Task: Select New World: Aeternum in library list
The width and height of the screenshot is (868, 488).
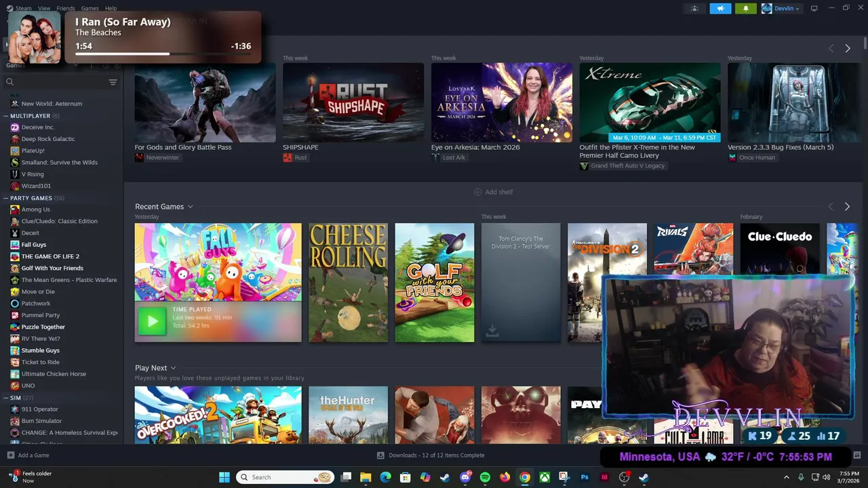Action: pos(52,104)
